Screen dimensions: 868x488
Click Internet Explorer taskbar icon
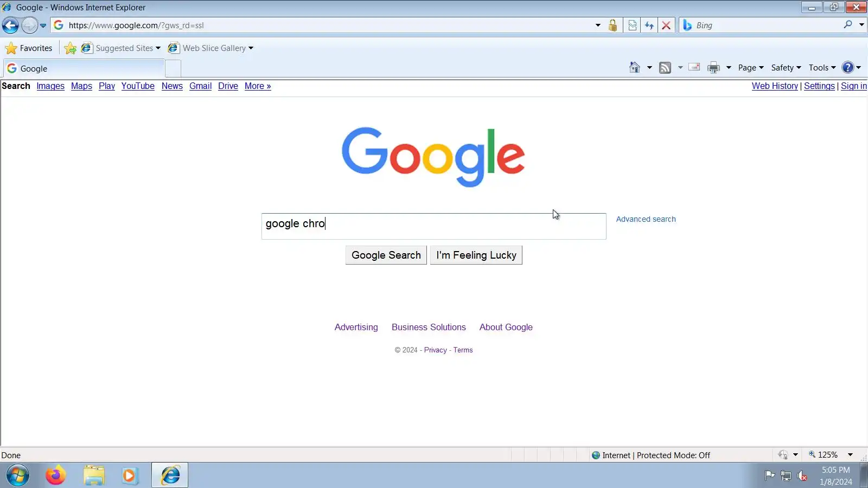pyautogui.click(x=170, y=476)
